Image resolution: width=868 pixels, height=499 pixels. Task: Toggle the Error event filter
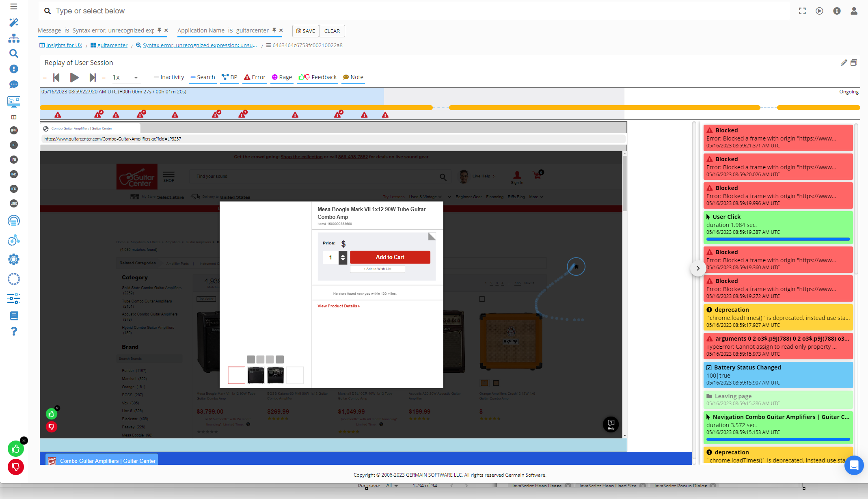pyautogui.click(x=255, y=77)
